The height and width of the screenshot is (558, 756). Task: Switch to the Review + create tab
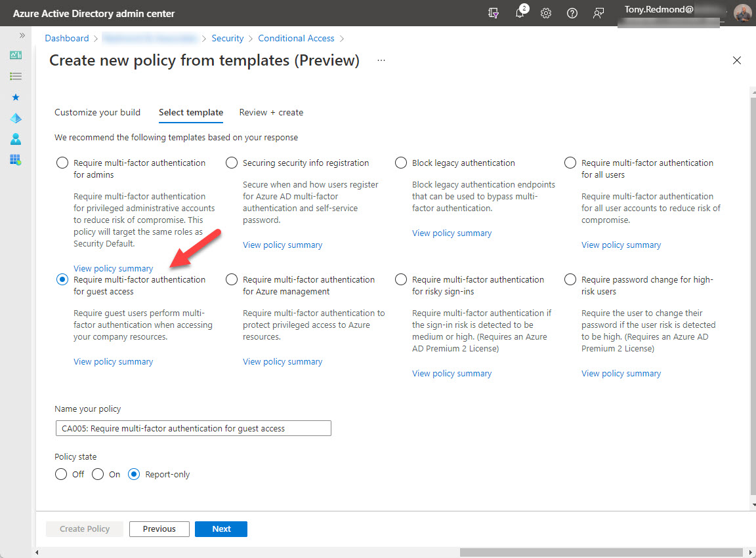point(271,112)
